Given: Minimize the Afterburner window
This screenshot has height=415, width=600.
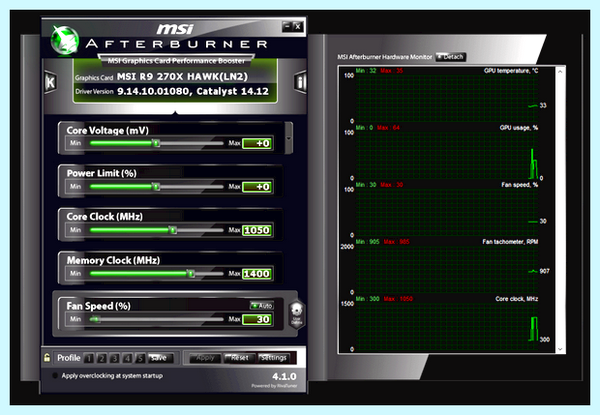Looking at the screenshot, I should pos(287,26).
